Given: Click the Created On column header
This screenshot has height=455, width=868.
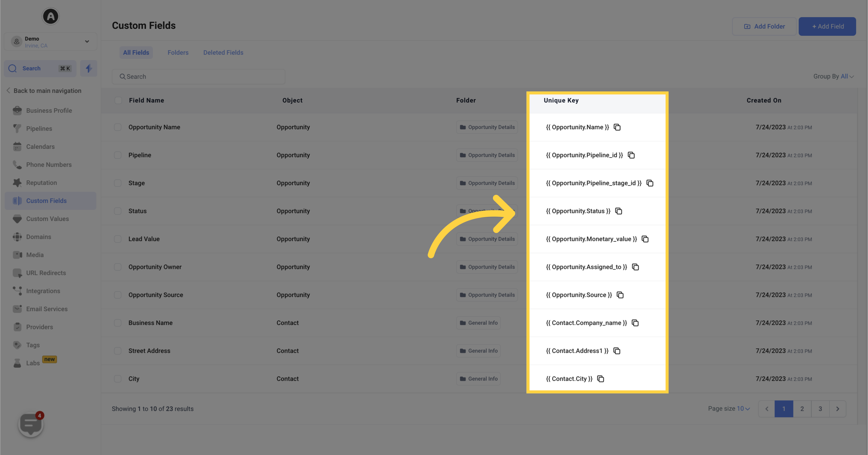Looking at the screenshot, I should coord(764,100).
